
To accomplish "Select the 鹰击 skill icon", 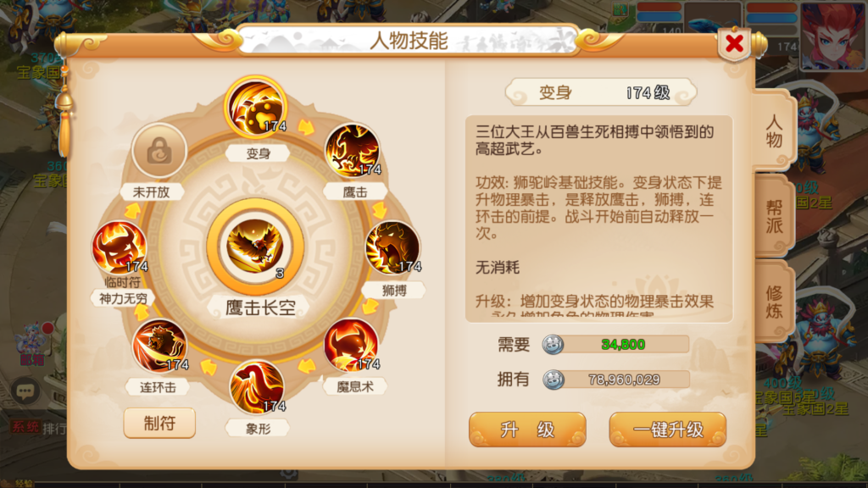I will [352, 151].
